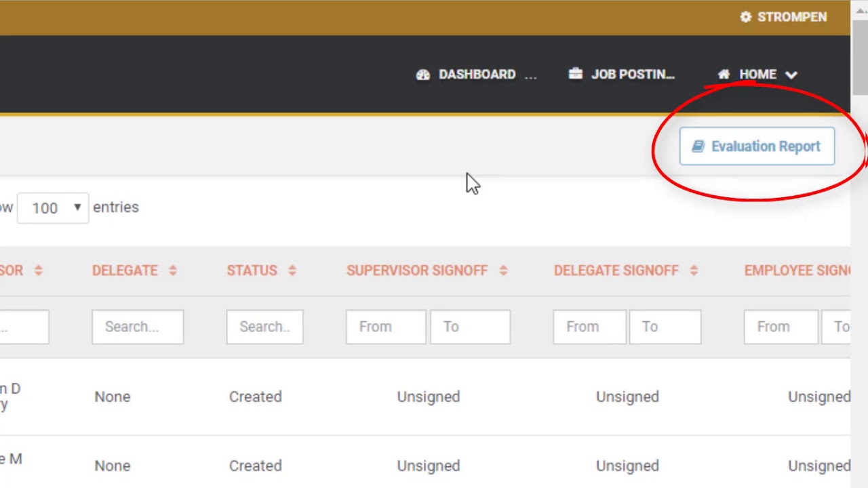Click the book icon in Evaluation Report

[698, 146]
